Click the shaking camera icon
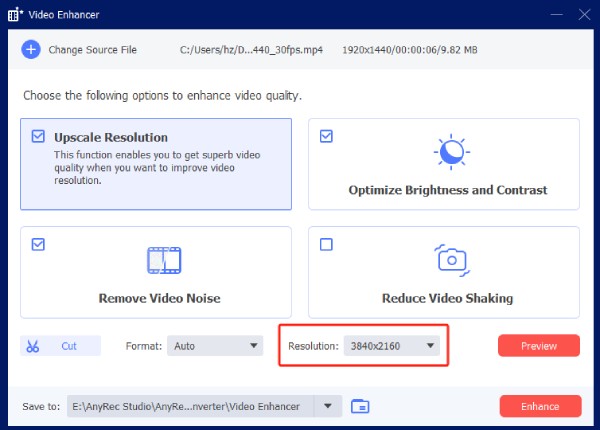The width and height of the screenshot is (600, 430). click(x=449, y=260)
